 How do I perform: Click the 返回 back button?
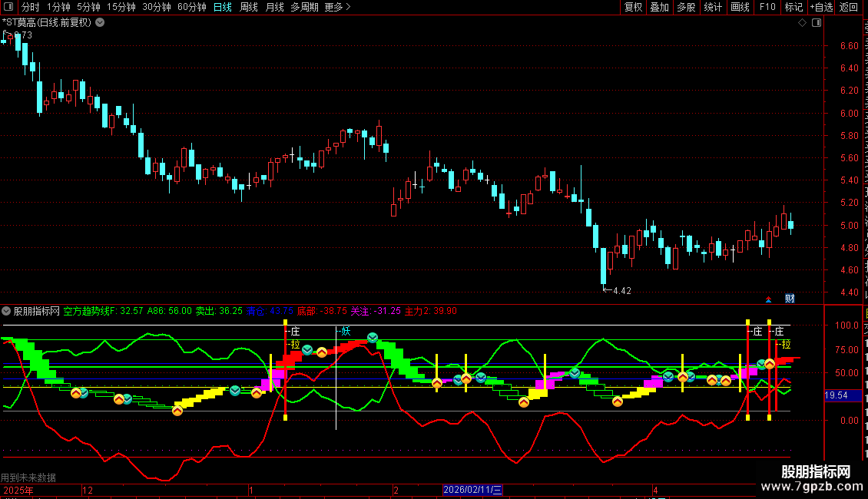click(x=849, y=7)
